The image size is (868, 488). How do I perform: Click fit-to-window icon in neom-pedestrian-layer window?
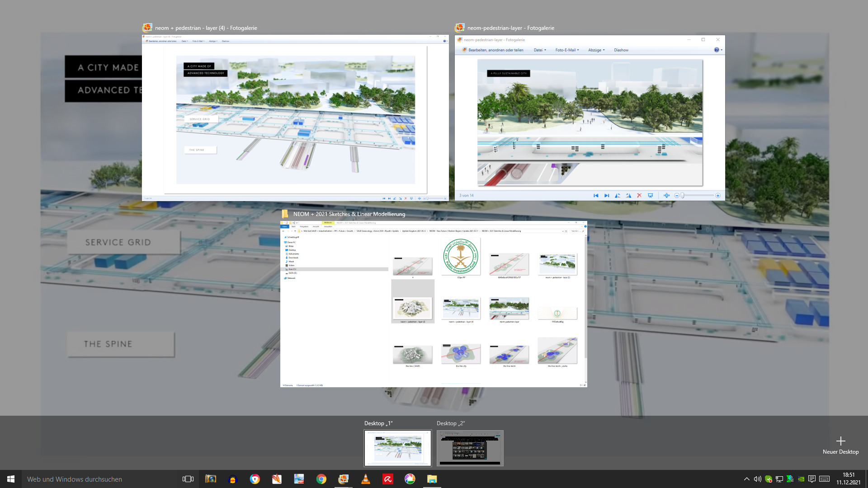click(x=666, y=196)
